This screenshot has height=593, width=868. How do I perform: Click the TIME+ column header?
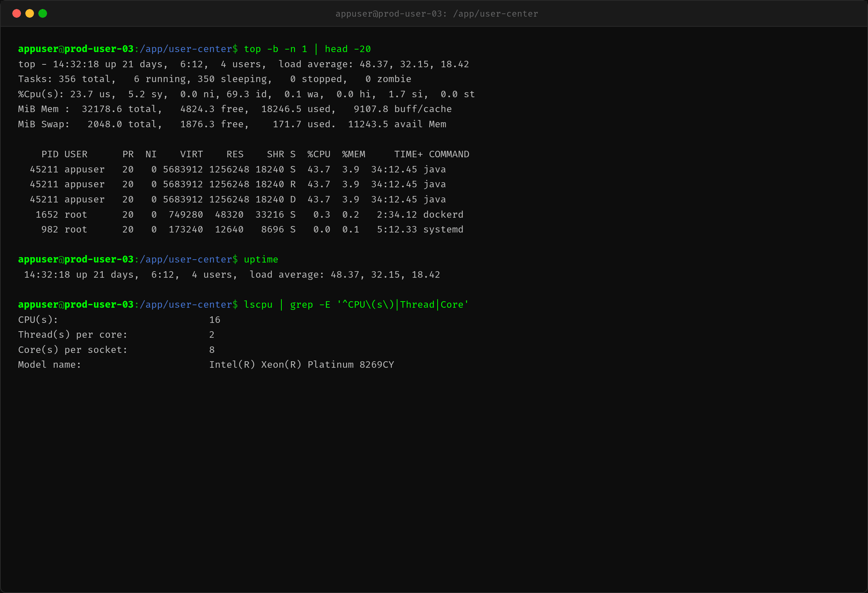pos(409,154)
